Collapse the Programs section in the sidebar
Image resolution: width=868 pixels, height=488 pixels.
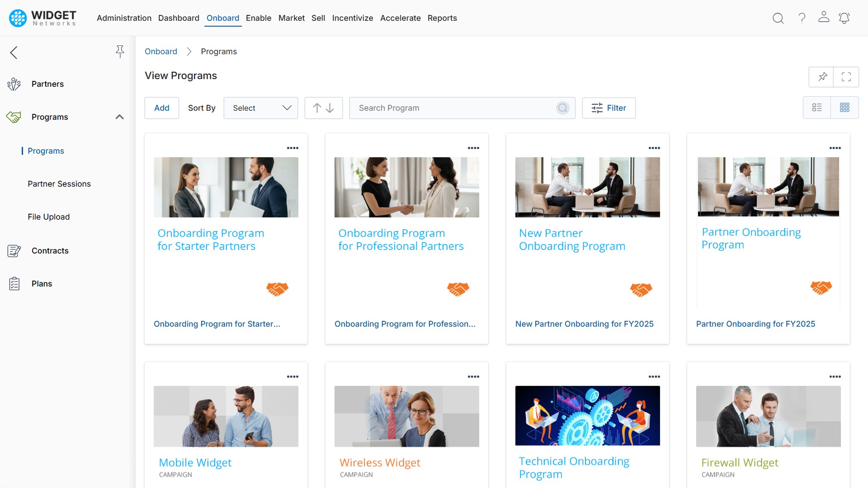coord(120,117)
